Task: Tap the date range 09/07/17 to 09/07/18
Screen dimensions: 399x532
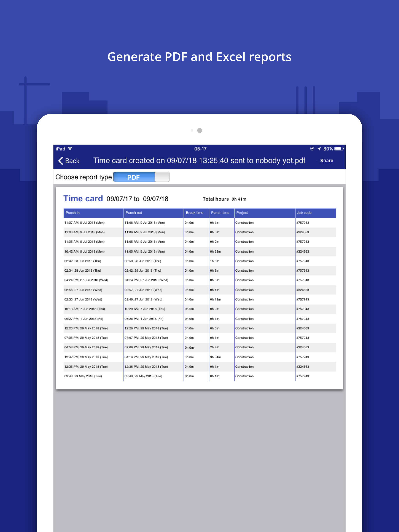Action: click(137, 199)
